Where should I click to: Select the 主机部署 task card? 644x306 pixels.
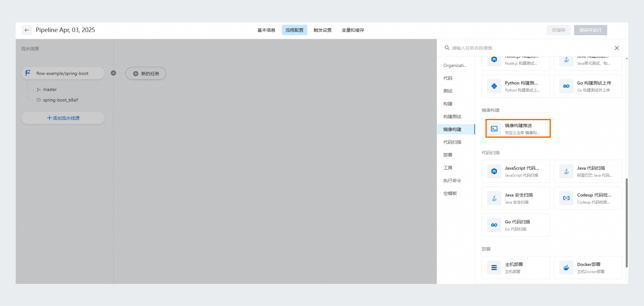pos(515,267)
